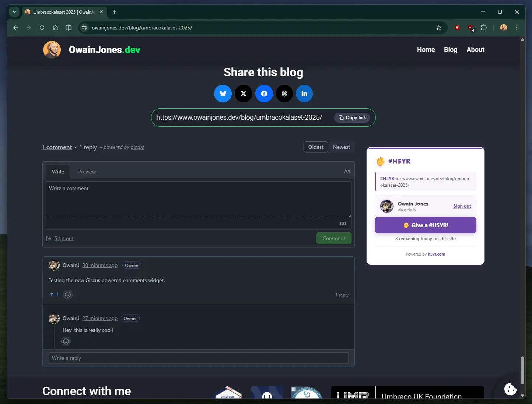Click Give a #H5YR! button
Screen dimensions: 532x404
coord(426,225)
